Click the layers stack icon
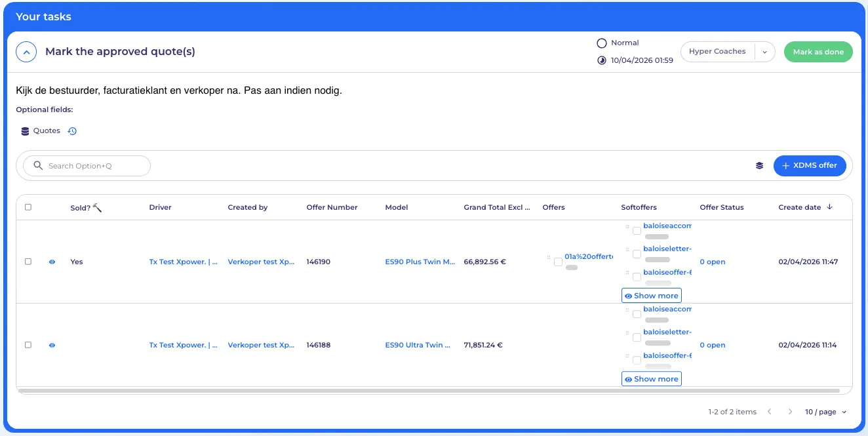Screen dimensions: 868x436 coord(759,166)
